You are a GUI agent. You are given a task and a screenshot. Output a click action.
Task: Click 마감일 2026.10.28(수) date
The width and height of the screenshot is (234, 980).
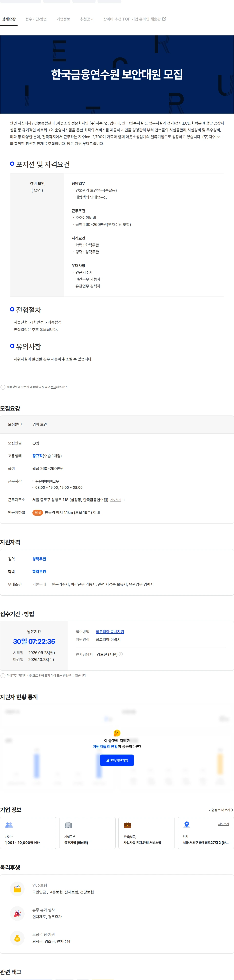tap(41, 660)
